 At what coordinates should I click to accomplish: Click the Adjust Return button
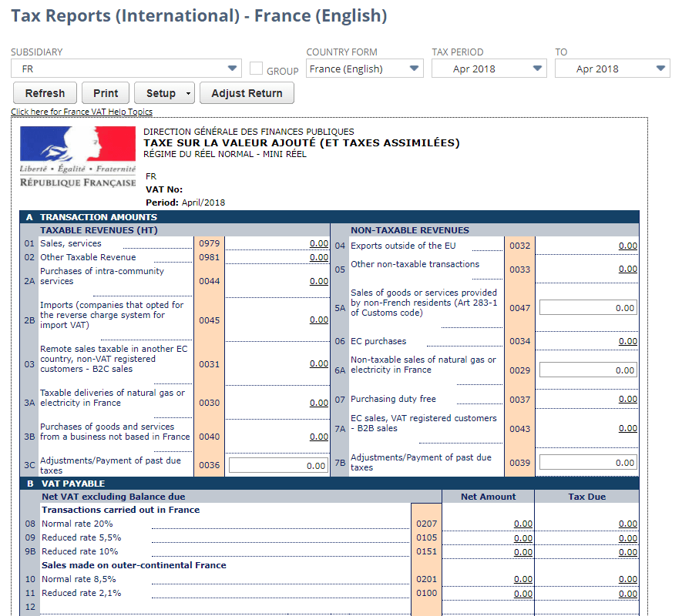point(247,93)
